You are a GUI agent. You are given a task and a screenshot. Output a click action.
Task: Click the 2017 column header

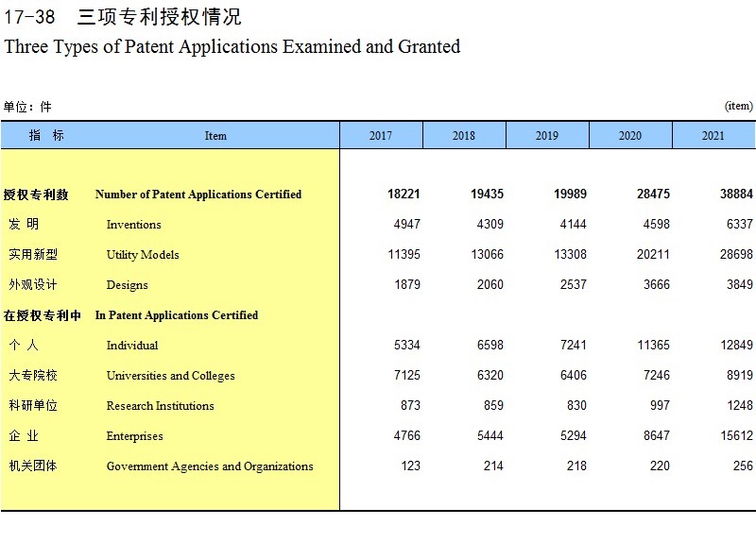(x=381, y=135)
